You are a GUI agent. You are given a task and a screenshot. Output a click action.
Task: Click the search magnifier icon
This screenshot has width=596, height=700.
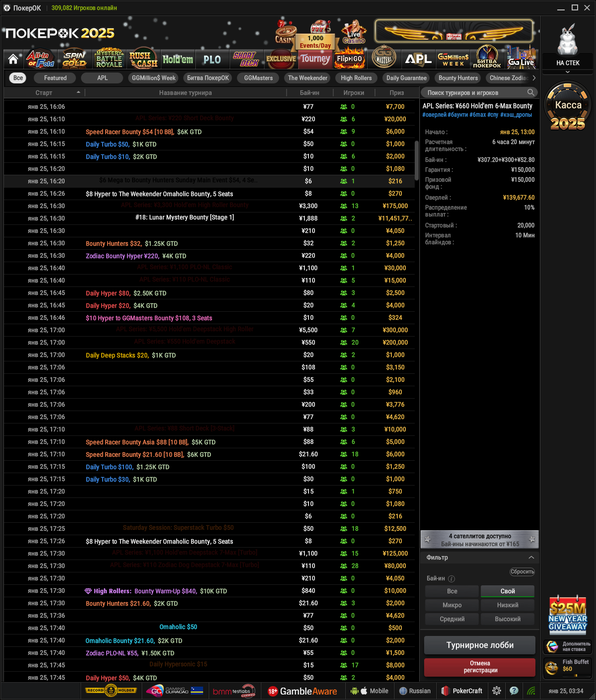pos(530,92)
